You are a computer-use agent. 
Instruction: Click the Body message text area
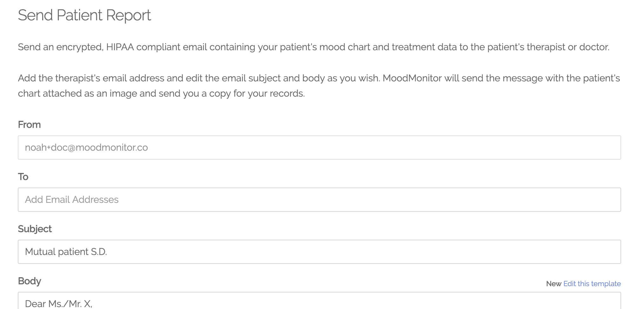click(x=319, y=301)
